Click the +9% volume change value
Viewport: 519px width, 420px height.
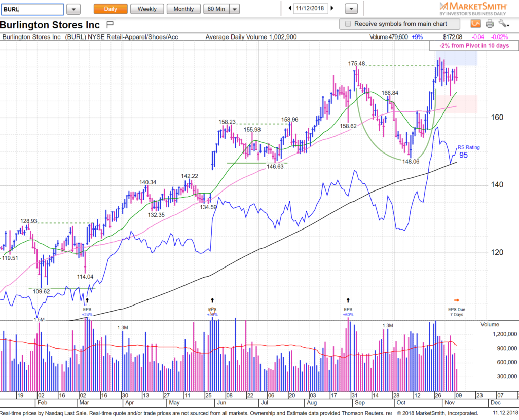[x=417, y=37]
